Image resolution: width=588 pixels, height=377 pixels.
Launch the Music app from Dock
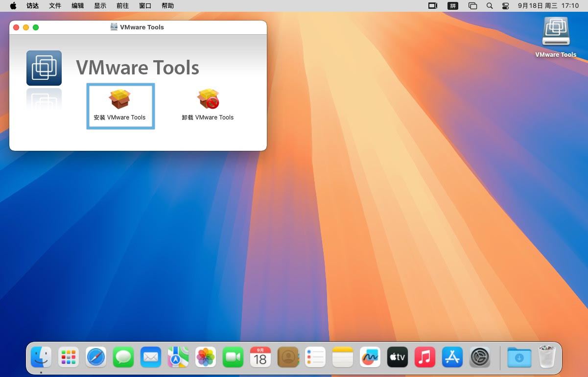tap(425, 357)
